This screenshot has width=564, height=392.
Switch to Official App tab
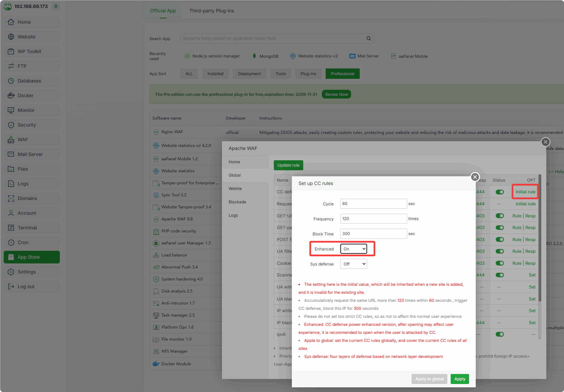pyautogui.click(x=163, y=11)
